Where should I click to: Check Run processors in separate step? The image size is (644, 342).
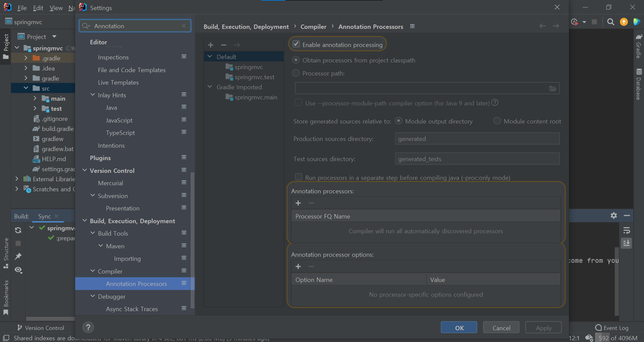click(298, 177)
